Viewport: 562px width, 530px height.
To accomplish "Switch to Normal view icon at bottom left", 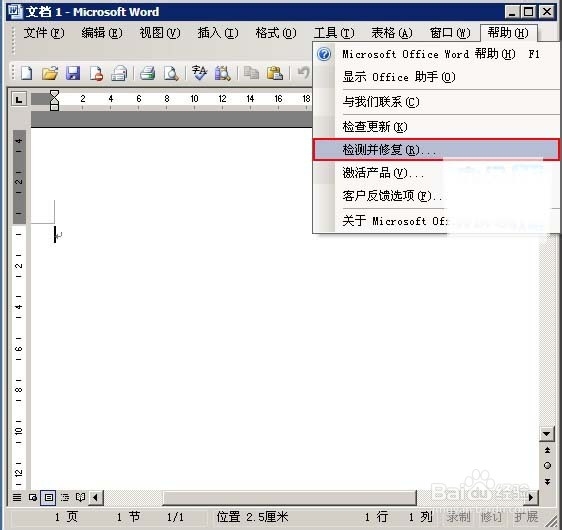I will (x=17, y=497).
